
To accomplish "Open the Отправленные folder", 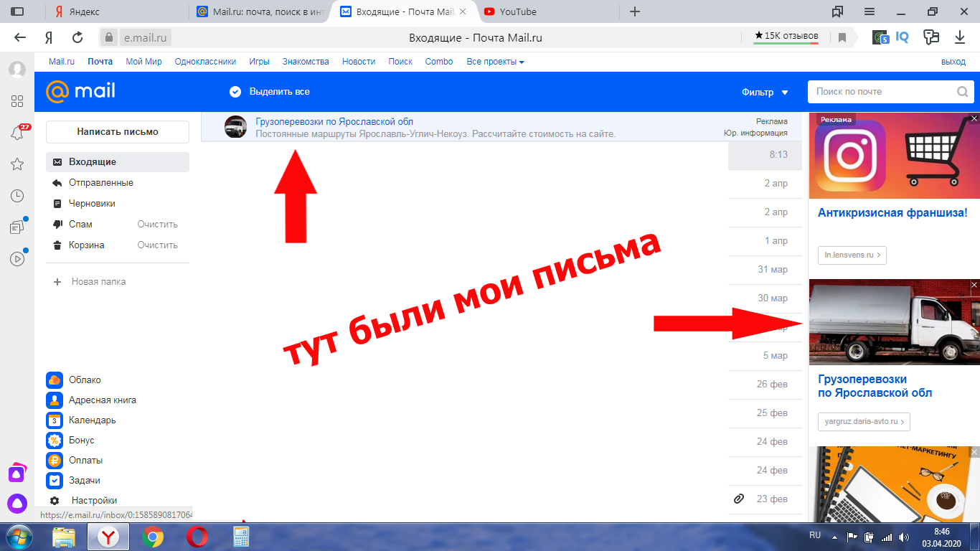I will (100, 183).
